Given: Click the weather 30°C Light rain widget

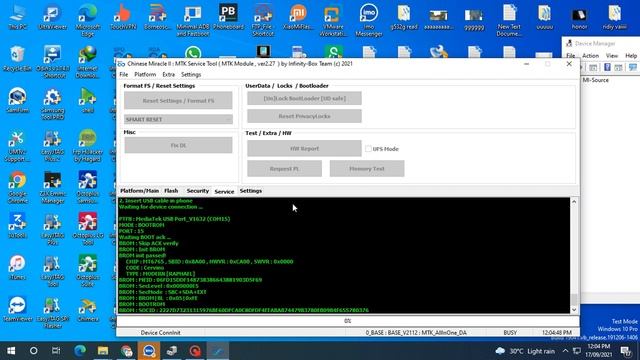Looking at the screenshot, I should tap(524, 351).
